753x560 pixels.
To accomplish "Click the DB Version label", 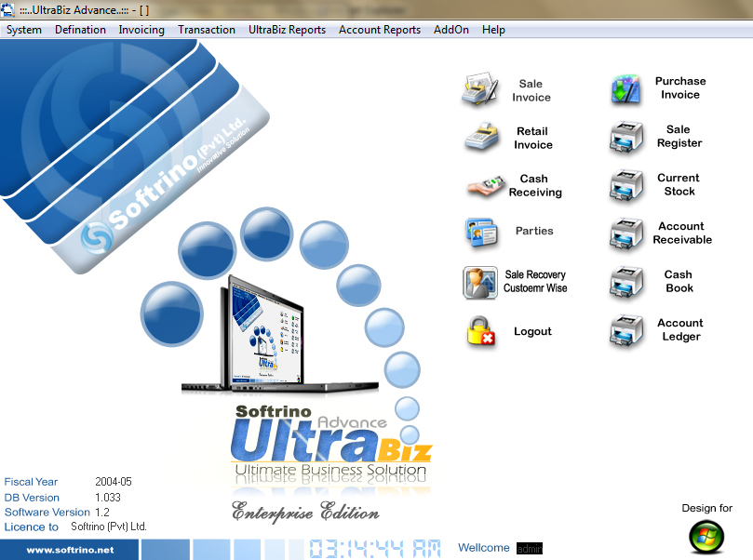I will coord(32,498).
